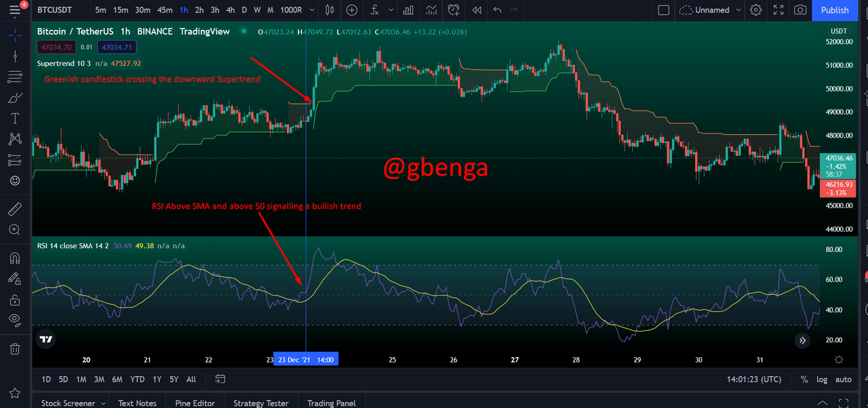Switch to the 30m timeframe
Image resolution: width=868 pixels, height=408 pixels.
pyautogui.click(x=142, y=10)
